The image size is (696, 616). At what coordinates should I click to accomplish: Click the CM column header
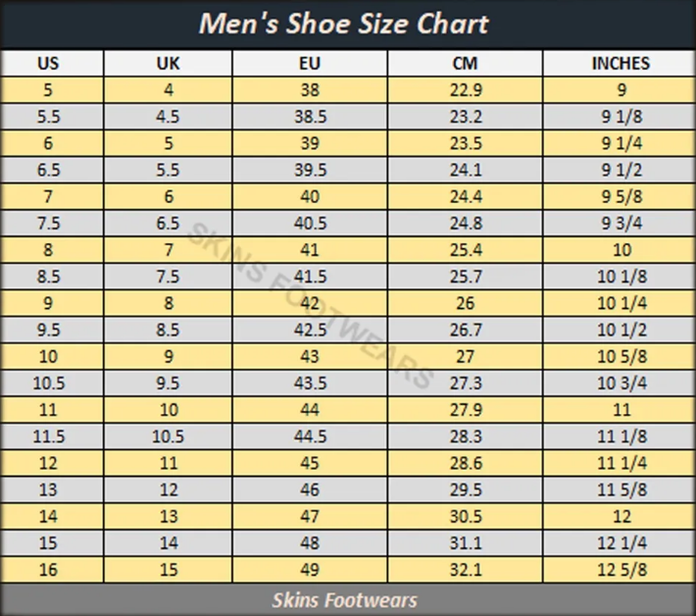[x=465, y=63]
